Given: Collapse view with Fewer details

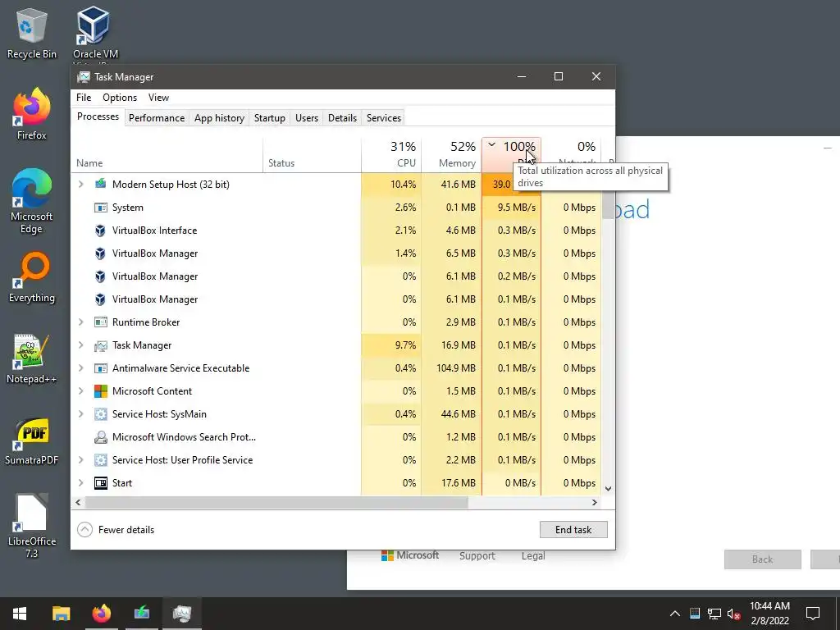Looking at the screenshot, I should click(x=116, y=530).
